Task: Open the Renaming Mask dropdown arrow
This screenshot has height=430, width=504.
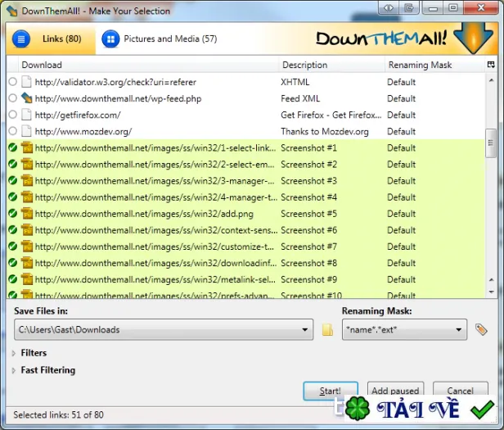Action: coord(459,329)
